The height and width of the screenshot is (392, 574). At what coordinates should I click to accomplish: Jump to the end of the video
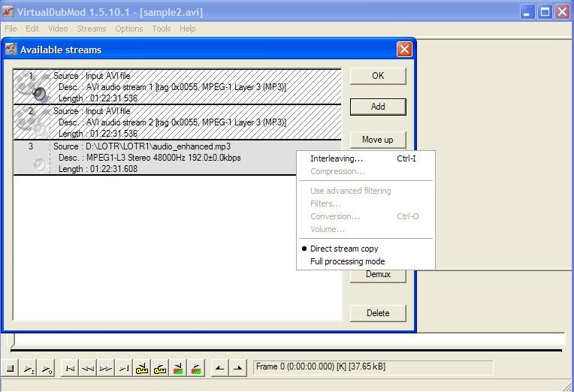tap(124, 368)
